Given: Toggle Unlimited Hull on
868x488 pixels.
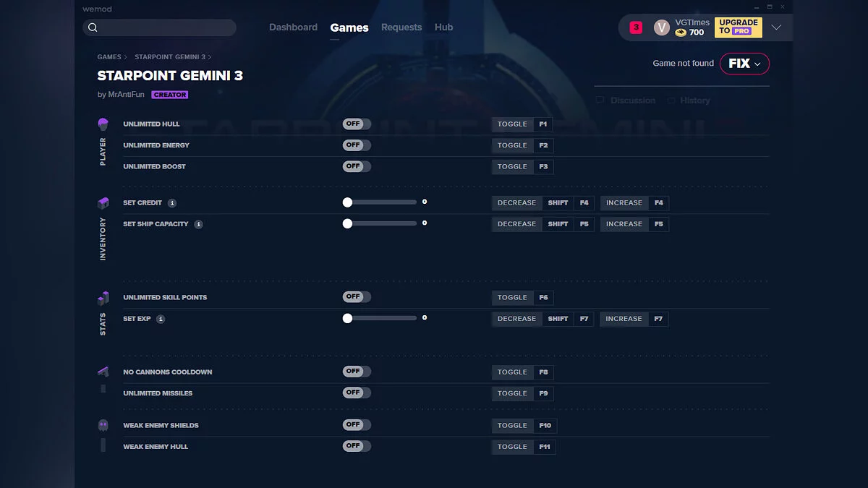Looking at the screenshot, I should pyautogui.click(x=357, y=124).
